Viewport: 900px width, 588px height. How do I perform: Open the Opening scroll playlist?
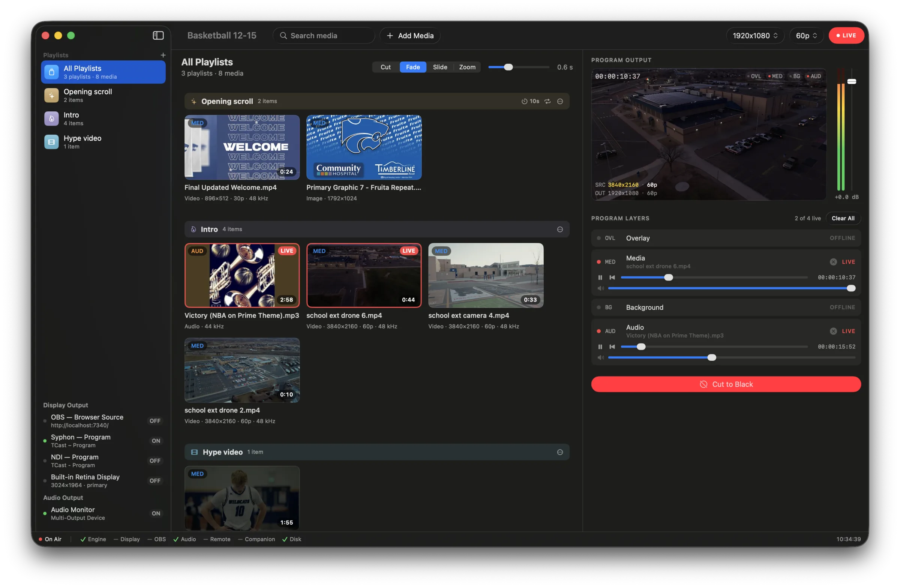(x=103, y=95)
